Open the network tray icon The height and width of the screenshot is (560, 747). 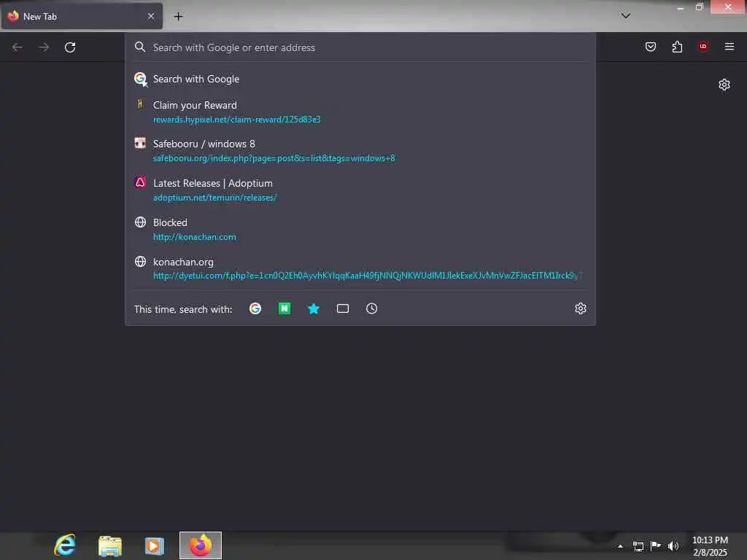638,546
